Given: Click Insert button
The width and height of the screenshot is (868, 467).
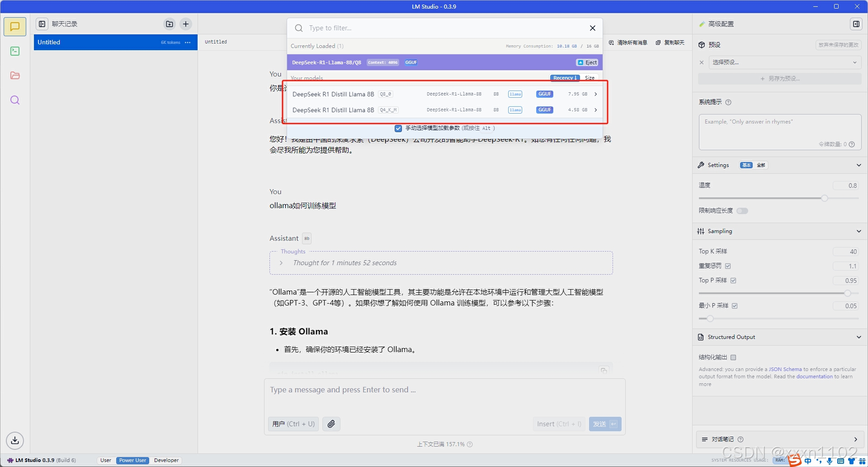Looking at the screenshot, I should [x=559, y=424].
